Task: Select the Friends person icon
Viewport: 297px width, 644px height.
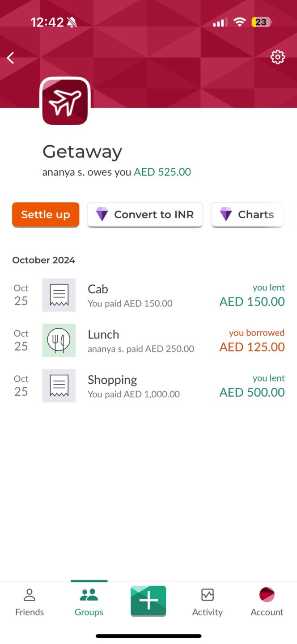Action: [29, 595]
